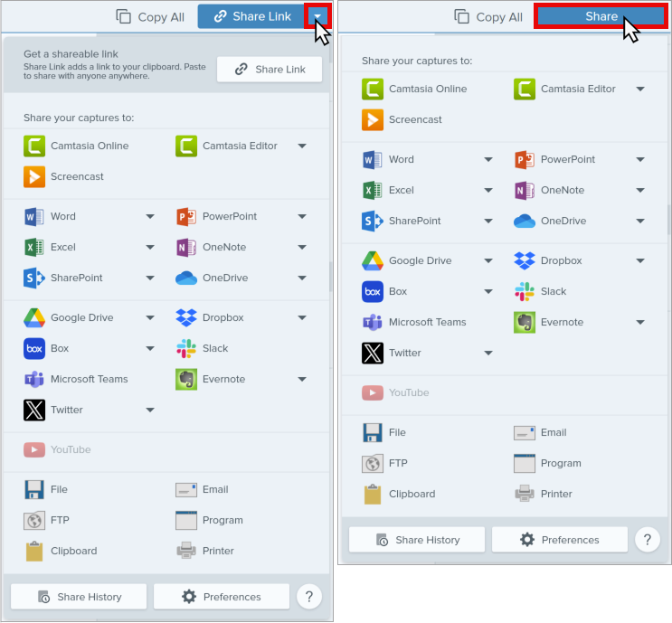Screen dimensions: 672x623
Task: Select OneNote icon in left panel
Action: [x=186, y=247]
